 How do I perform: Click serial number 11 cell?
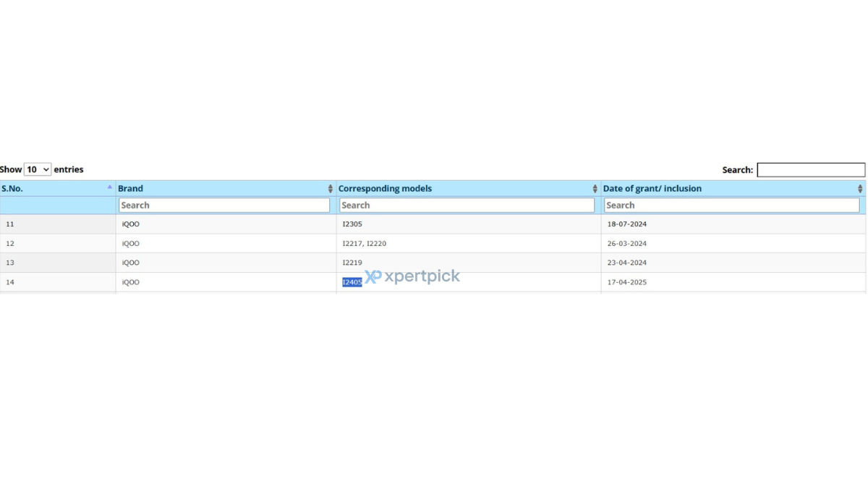tap(58, 224)
